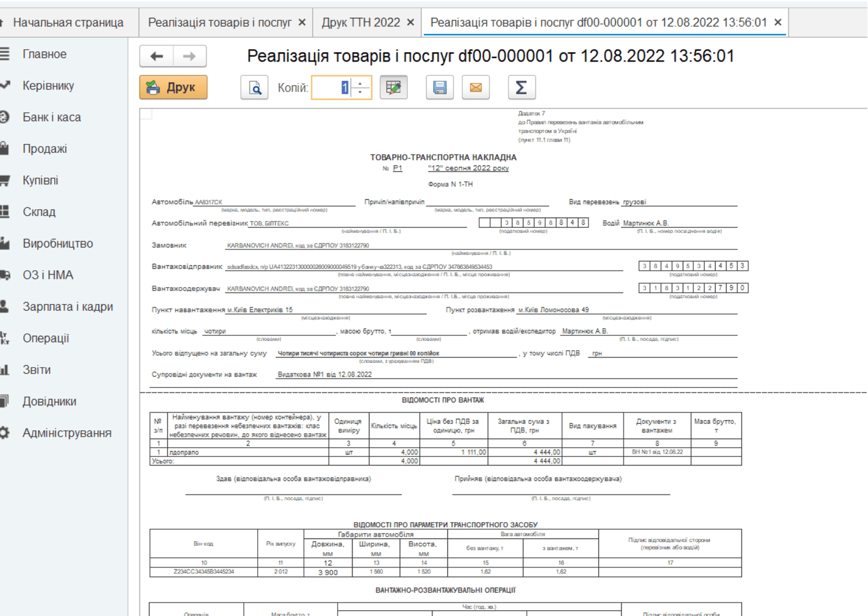Open the Зарплата і кадри section
Viewport: 868px width, 616px height.
[68, 307]
